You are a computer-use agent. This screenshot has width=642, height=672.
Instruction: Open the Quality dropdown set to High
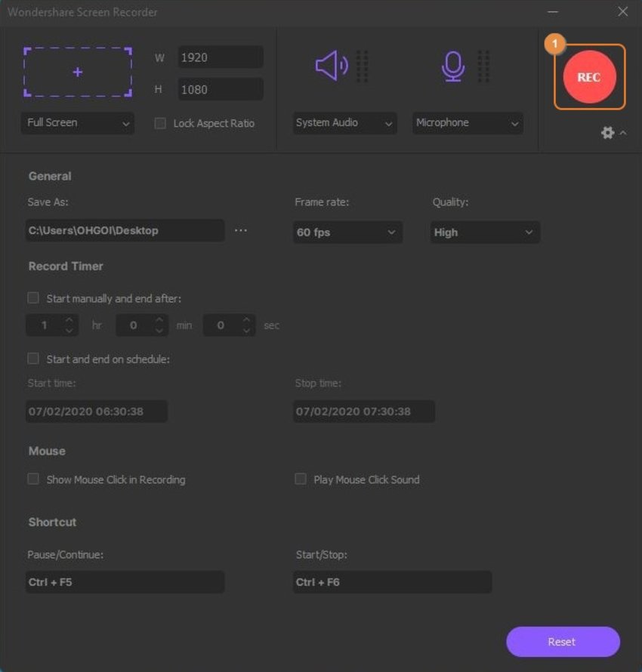pyautogui.click(x=485, y=233)
